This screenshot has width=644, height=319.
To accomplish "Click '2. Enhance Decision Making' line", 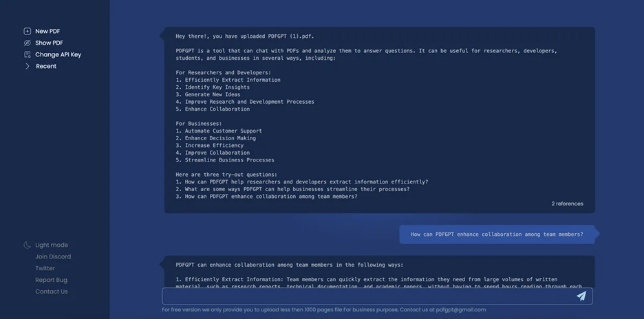I will tap(215, 138).
